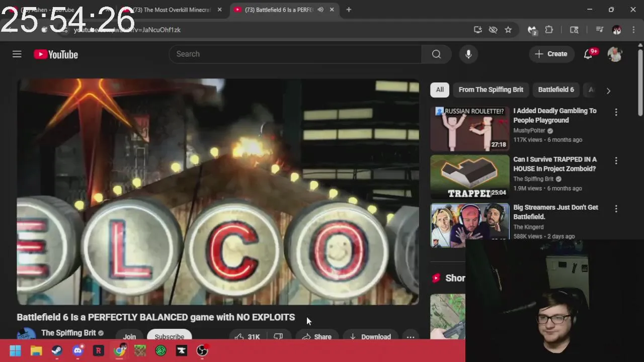Click the magnifier search button

point(436,54)
